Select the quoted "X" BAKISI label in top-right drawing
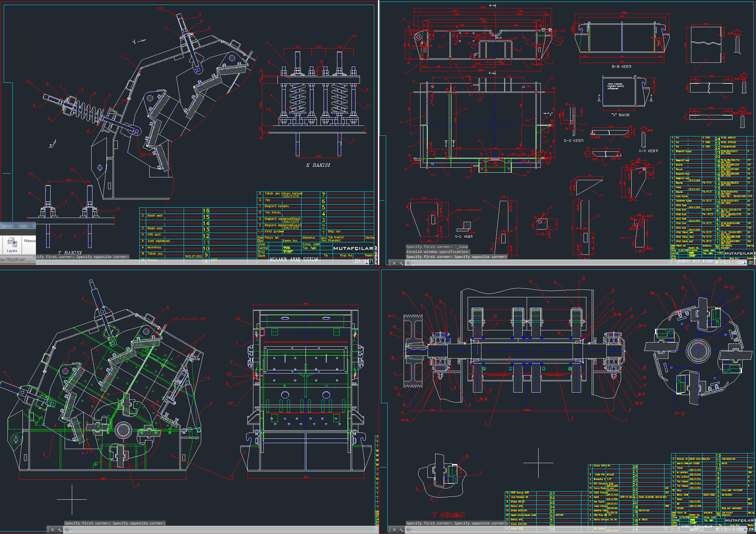Viewport: 756px width, 534px height. [x=620, y=115]
